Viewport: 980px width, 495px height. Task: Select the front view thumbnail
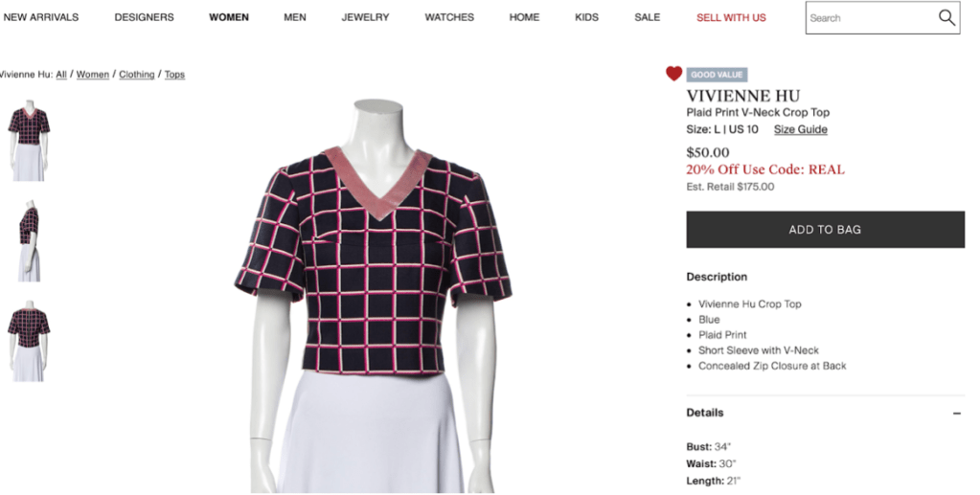[x=28, y=141]
